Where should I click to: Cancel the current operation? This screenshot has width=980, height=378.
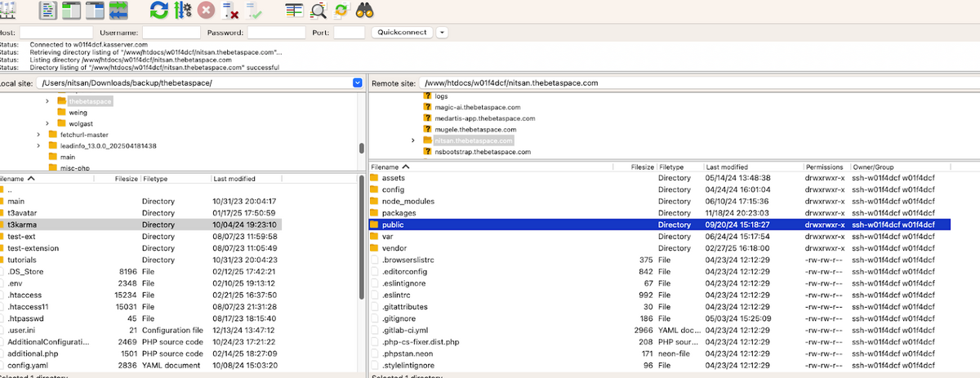tap(207, 11)
